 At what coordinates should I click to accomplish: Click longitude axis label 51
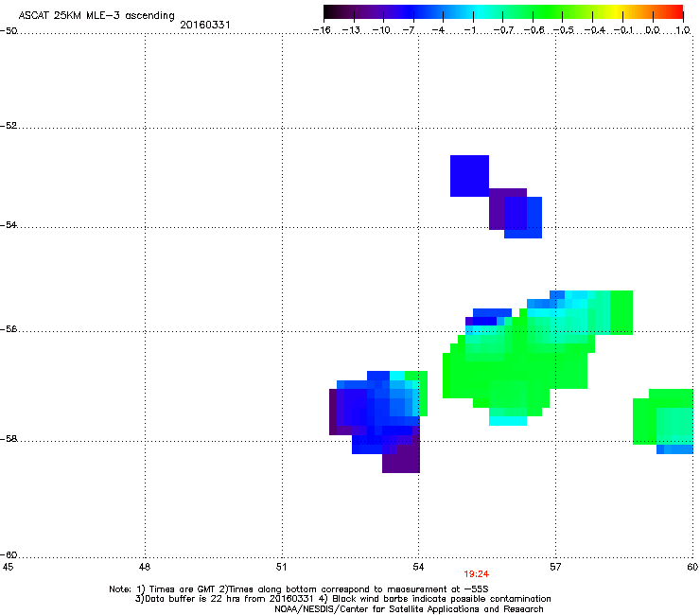coord(281,567)
